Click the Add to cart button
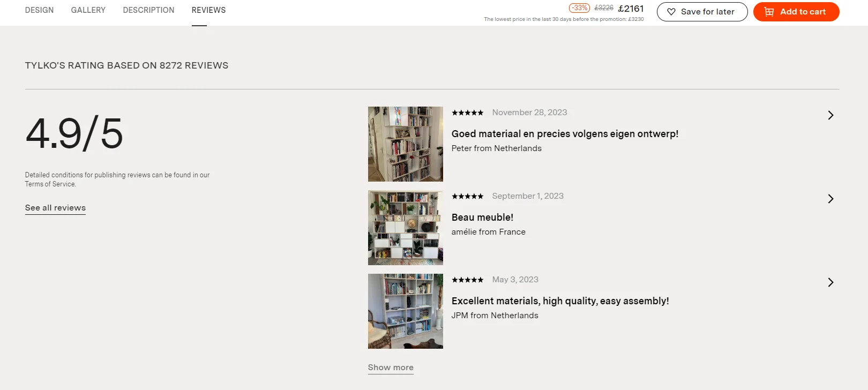This screenshot has width=868, height=390. [x=796, y=12]
